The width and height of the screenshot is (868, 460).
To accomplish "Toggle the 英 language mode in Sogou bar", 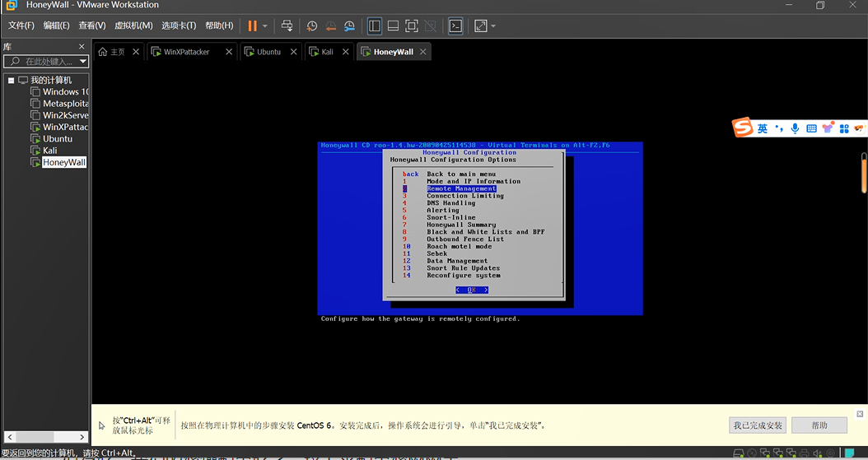I will [763, 128].
